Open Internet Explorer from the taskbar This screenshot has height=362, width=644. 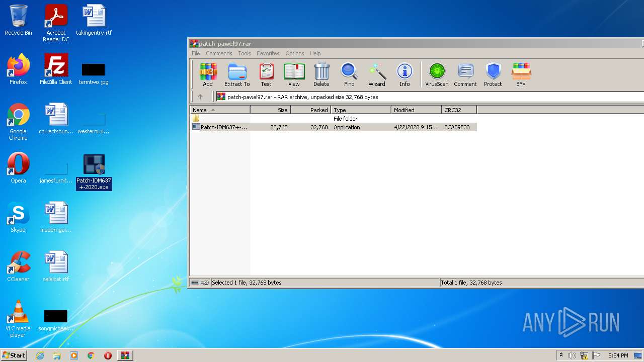click(x=40, y=355)
